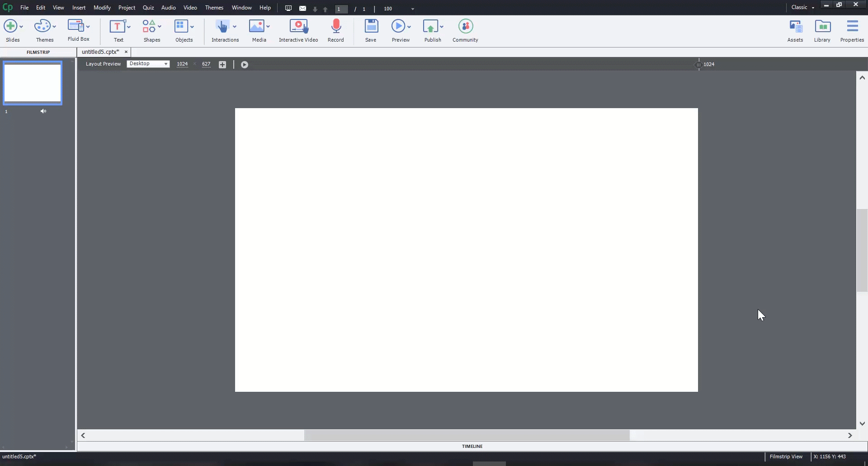Click the current slide number field
868x466 pixels.
pyautogui.click(x=341, y=9)
